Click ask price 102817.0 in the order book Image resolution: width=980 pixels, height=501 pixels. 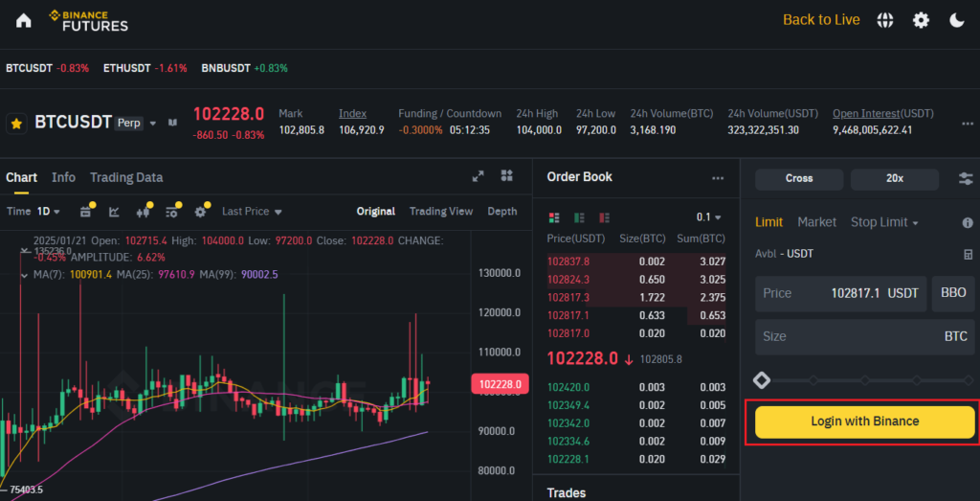(568, 333)
